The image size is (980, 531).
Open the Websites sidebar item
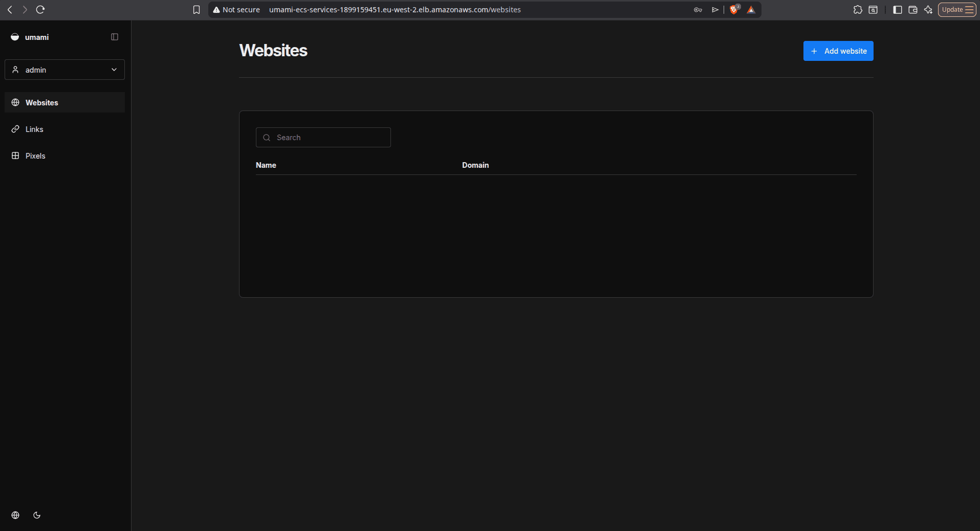point(64,102)
